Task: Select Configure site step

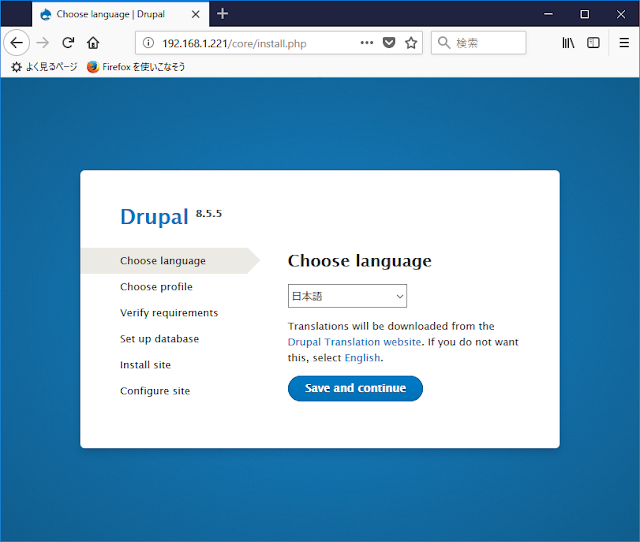Action: (x=155, y=391)
